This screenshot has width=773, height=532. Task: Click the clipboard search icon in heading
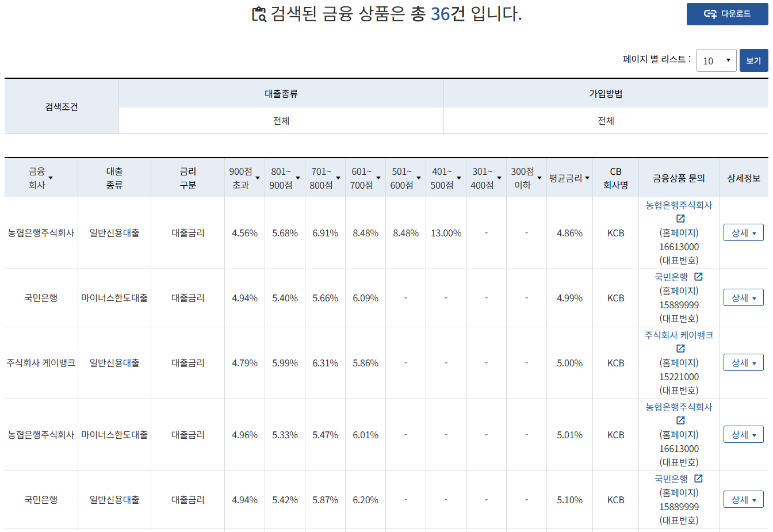[x=259, y=14]
